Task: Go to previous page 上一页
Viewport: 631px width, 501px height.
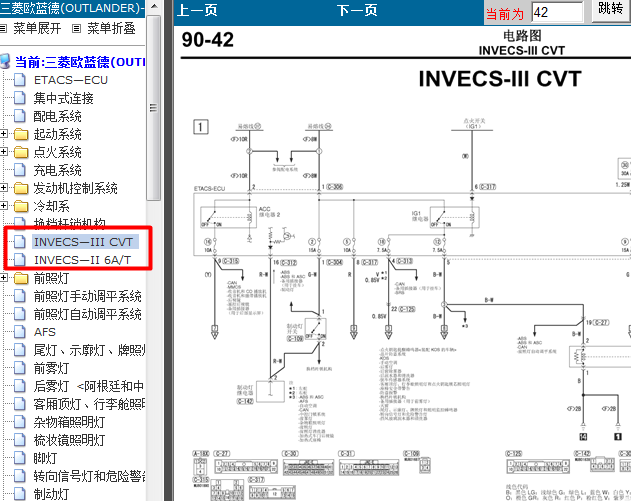Action: [x=197, y=10]
